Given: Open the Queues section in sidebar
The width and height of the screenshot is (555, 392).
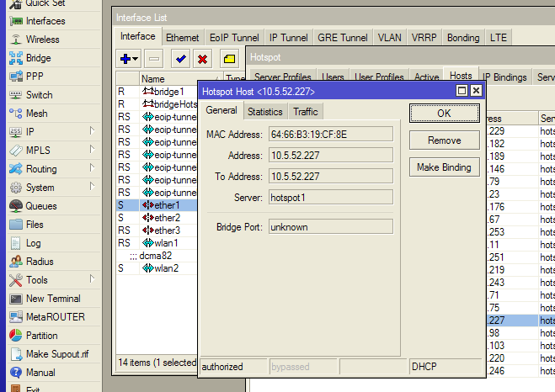Looking at the screenshot, I should click(x=40, y=206).
